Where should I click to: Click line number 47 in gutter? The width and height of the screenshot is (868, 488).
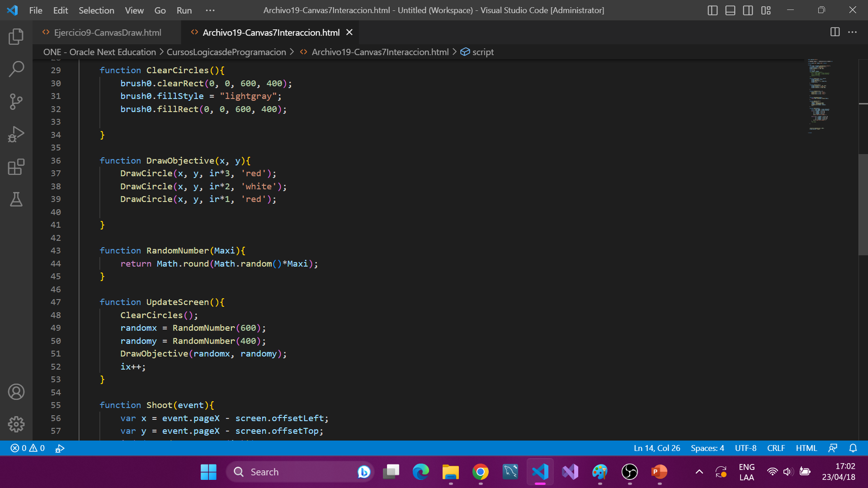(56, 302)
